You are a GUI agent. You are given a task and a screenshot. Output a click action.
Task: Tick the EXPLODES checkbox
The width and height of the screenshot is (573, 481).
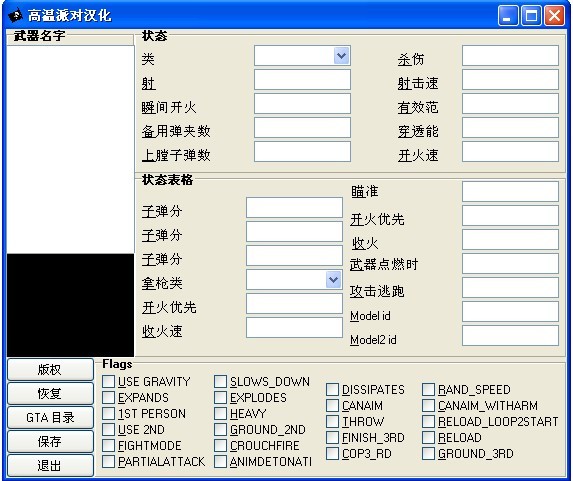[x=220, y=397]
